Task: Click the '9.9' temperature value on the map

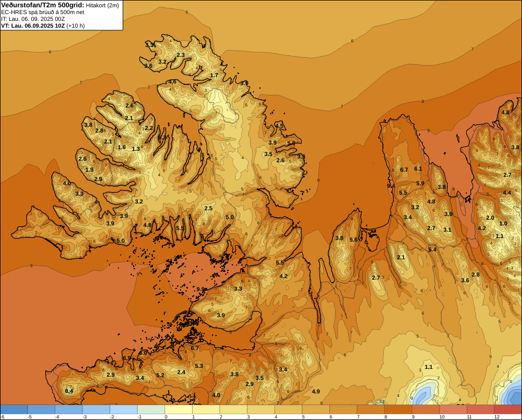Action: pyautogui.click(x=200, y=289)
